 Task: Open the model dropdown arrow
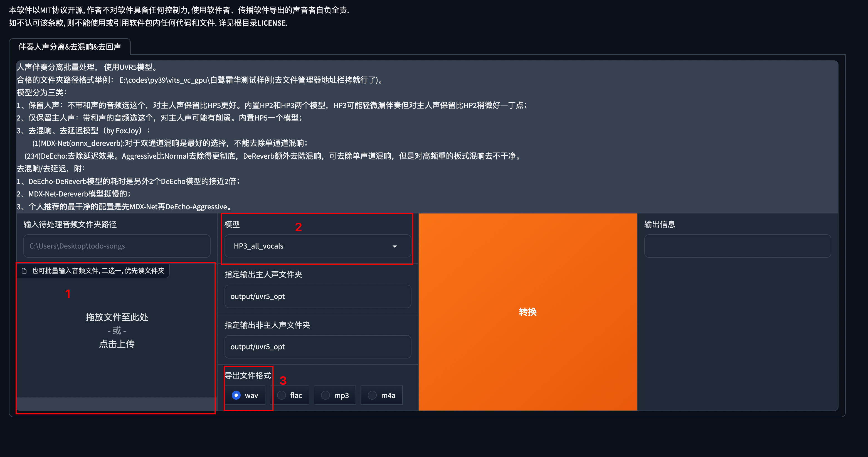(x=394, y=246)
